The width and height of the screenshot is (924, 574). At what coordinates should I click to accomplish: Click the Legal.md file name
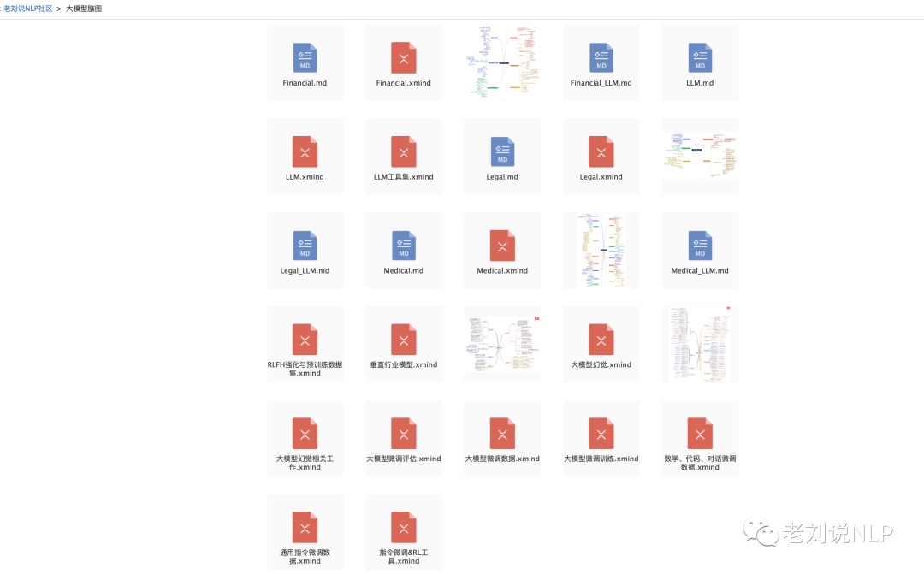point(503,177)
